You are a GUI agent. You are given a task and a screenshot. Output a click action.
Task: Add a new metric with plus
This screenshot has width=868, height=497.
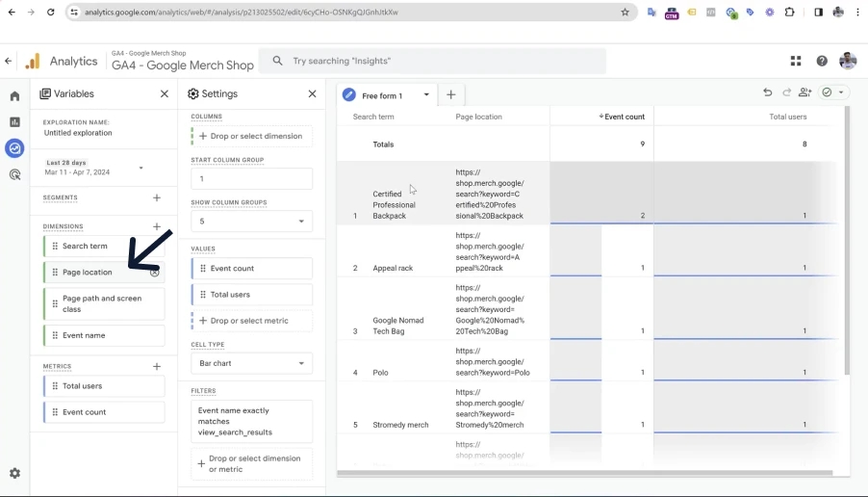coord(157,366)
